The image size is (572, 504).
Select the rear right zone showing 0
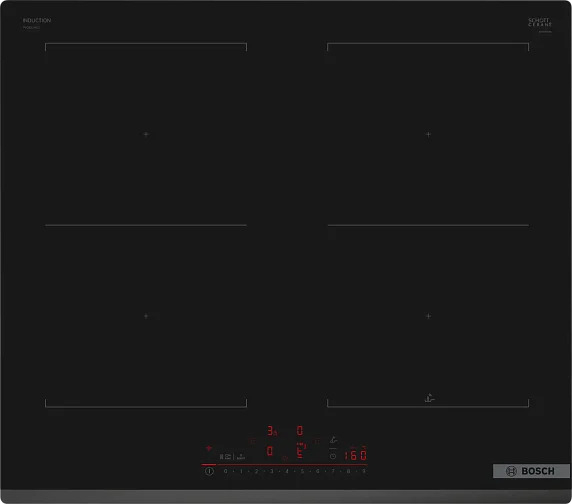pos(300,431)
